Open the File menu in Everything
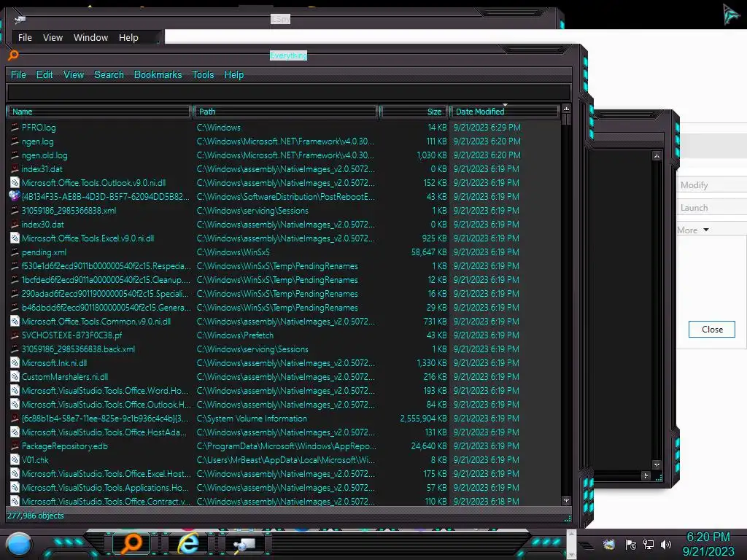Viewport: 747px width, 560px height. tap(18, 75)
